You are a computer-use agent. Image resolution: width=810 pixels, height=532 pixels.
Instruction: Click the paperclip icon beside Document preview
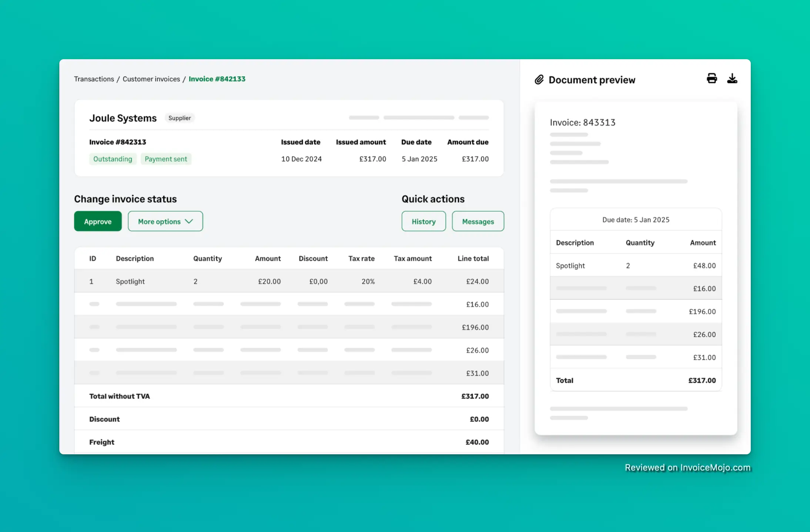click(x=539, y=79)
